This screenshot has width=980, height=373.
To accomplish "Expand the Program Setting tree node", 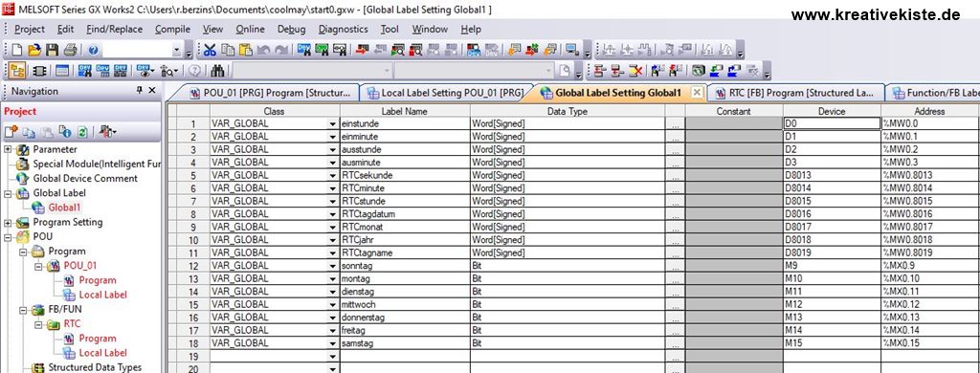I will tap(8, 223).
